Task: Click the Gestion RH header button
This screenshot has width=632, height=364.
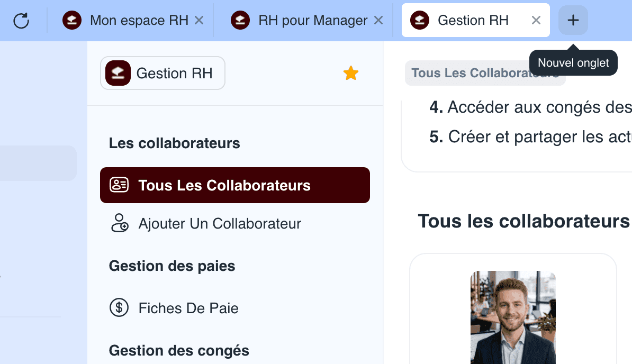Action: [163, 74]
